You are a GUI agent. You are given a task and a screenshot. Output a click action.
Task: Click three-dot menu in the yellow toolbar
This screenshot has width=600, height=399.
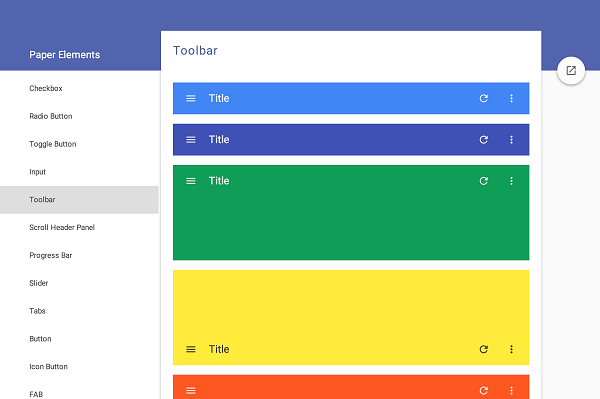[511, 349]
